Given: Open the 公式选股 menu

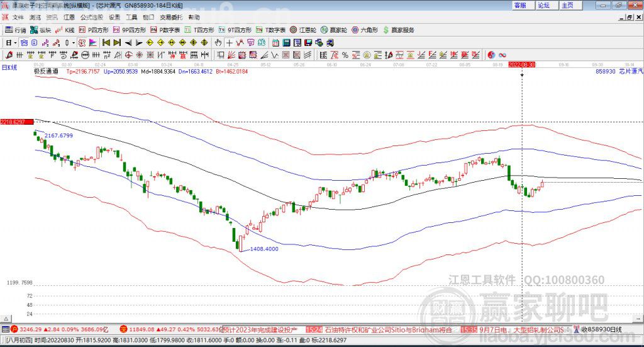Looking at the screenshot, I should click(92, 17).
